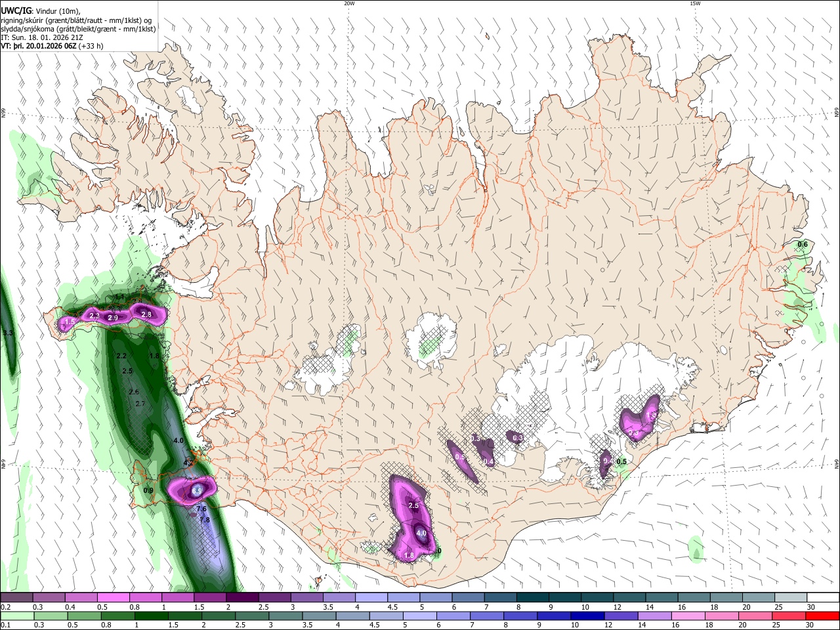Select the violet 12 swatch, bottom legend row

tap(620, 616)
